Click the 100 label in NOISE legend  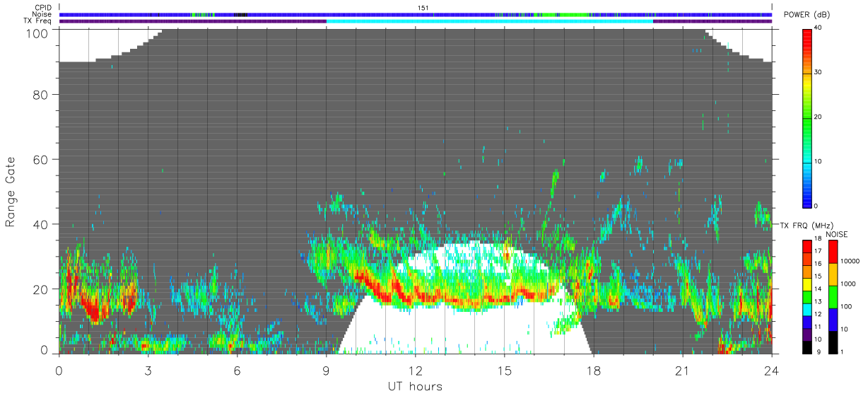845,307
